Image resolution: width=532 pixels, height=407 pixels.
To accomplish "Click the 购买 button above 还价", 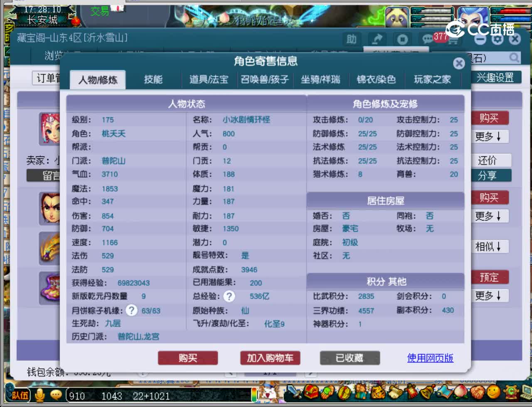I will pos(490,118).
